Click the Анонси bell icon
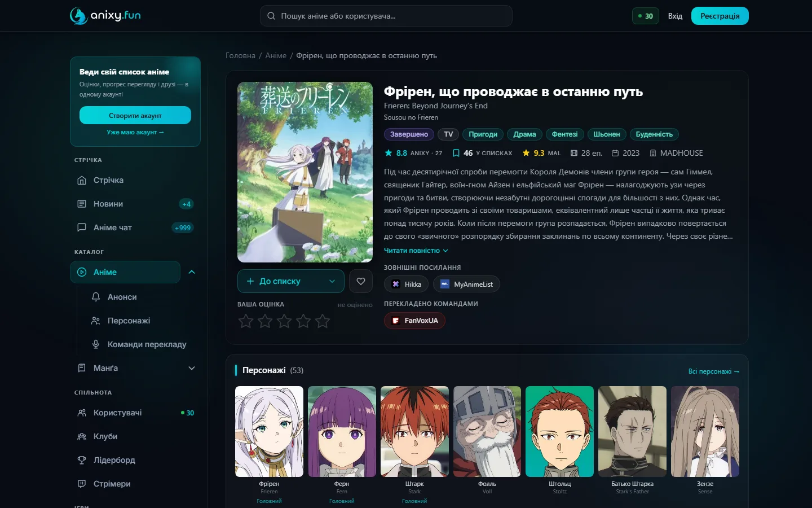 coord(96,297)
